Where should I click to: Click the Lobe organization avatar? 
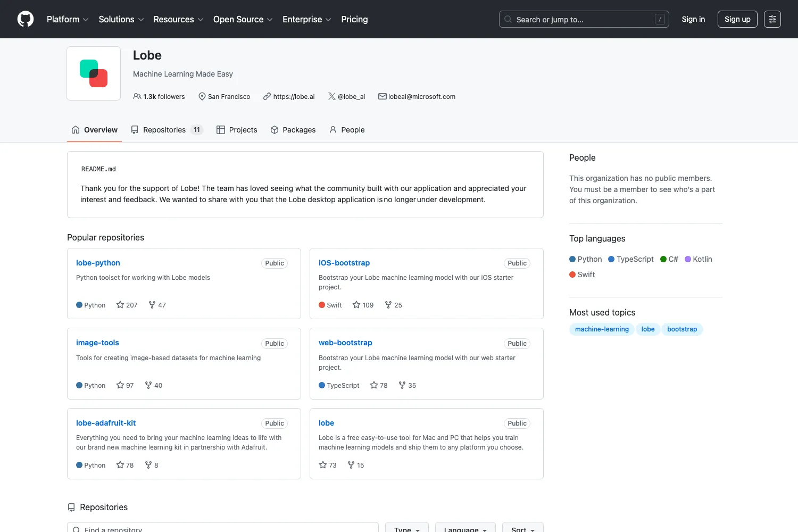coord(94,73)
